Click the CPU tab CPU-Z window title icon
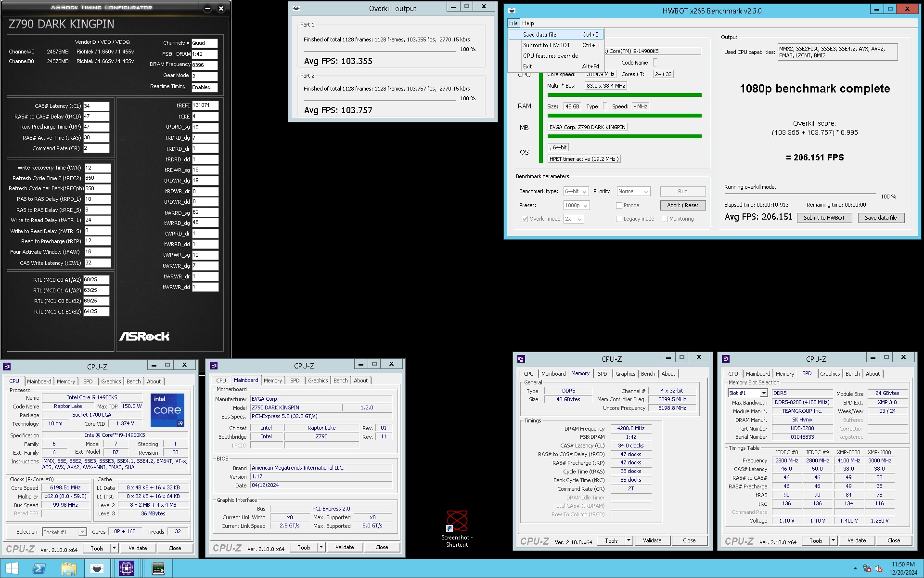The height and width of the screenshot is (578, 924). pyautogui.click(x=7, y=366)
